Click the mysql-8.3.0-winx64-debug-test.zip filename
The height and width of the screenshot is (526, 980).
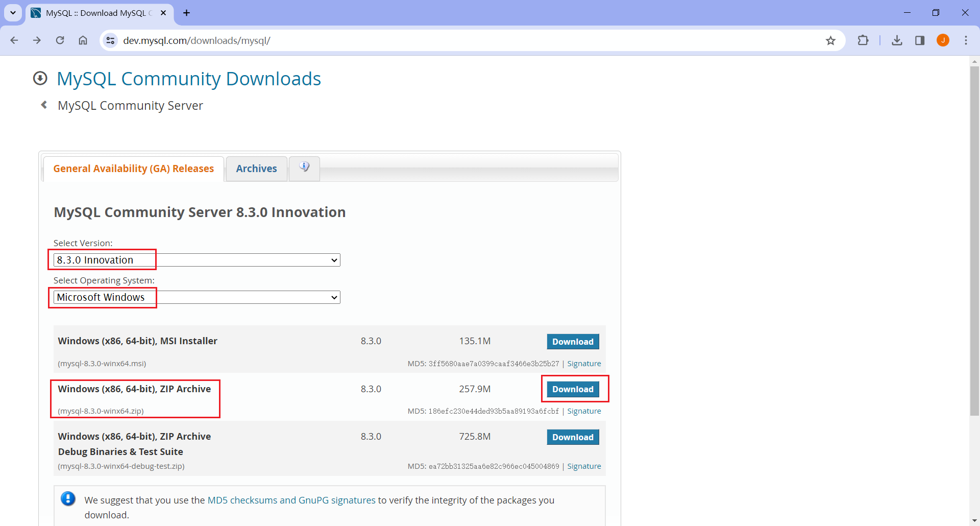121,466
